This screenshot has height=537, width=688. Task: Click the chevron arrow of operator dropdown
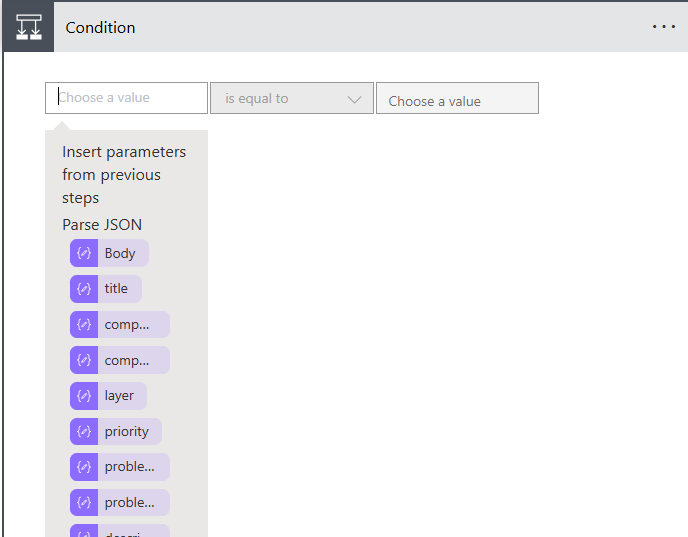tap(354, 99)
